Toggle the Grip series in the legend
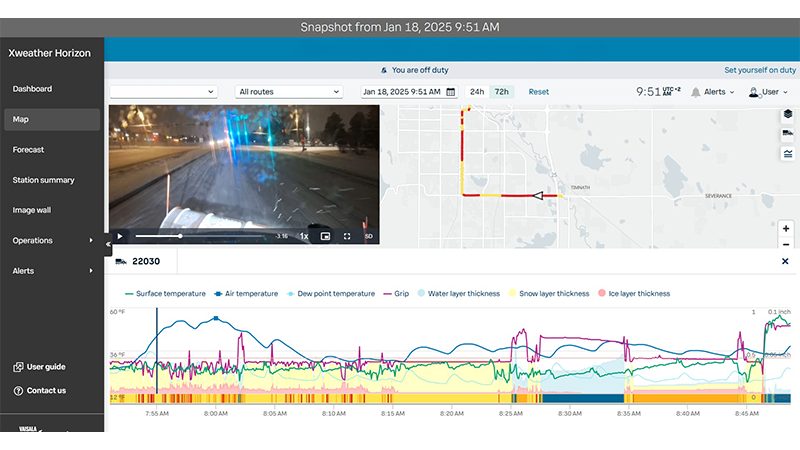Viewport: 800px width, 450px height. (396, 293)
